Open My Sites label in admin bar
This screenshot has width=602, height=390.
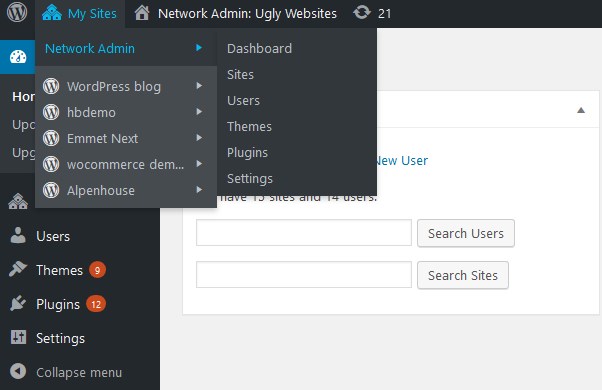pos(92,13)
